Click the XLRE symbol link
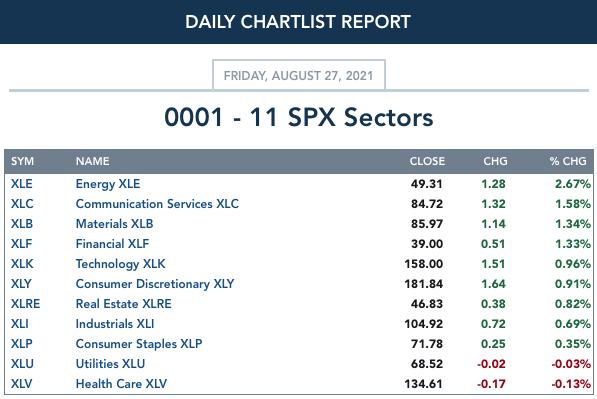597x399 pixels. (x=26, y=304)
